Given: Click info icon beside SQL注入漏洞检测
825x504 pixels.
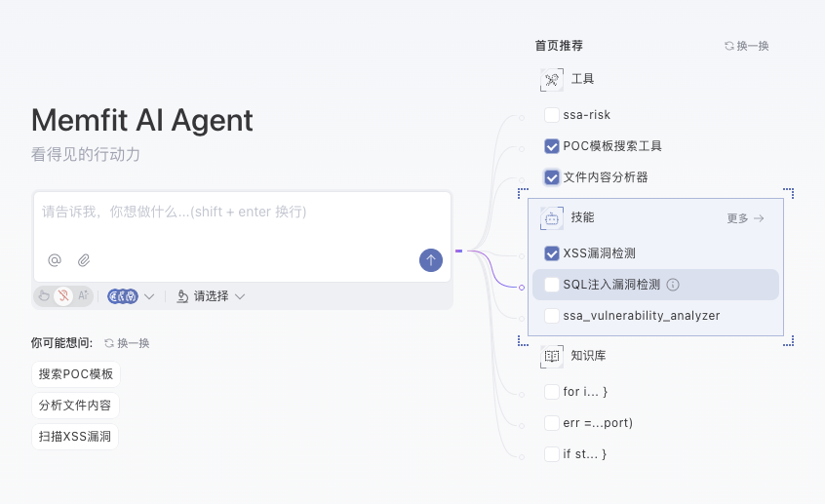Looking at the screenshot, I should pyautogui.click(x=673, y=285).
